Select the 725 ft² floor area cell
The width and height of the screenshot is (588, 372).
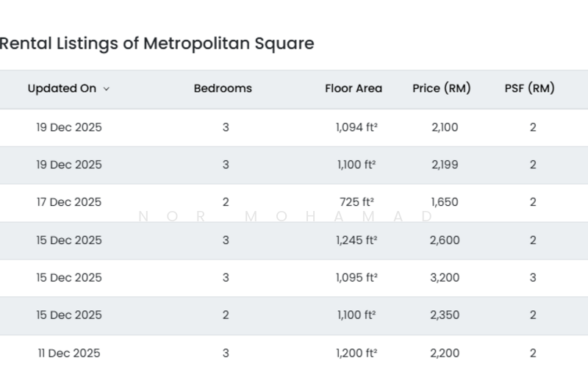pyautogui.click(x=356, y=202)
